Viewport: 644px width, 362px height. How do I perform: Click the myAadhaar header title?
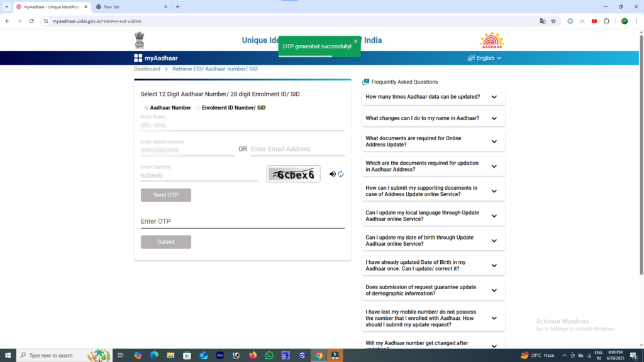click(x=161, y=58)
